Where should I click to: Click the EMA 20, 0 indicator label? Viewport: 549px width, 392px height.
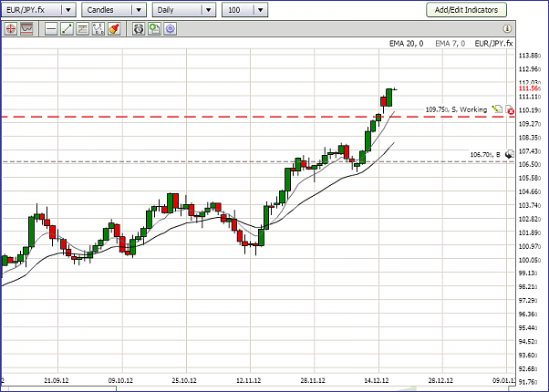tap(406, 44)
